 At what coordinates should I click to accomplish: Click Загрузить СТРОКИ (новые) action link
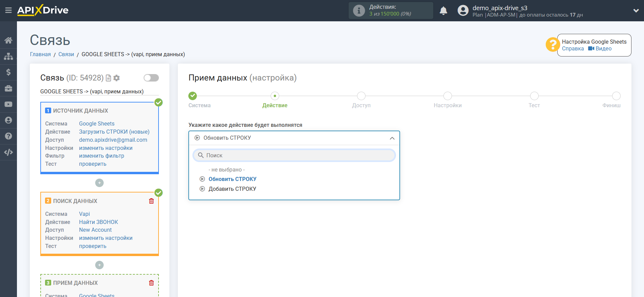(x=114, y=132)
